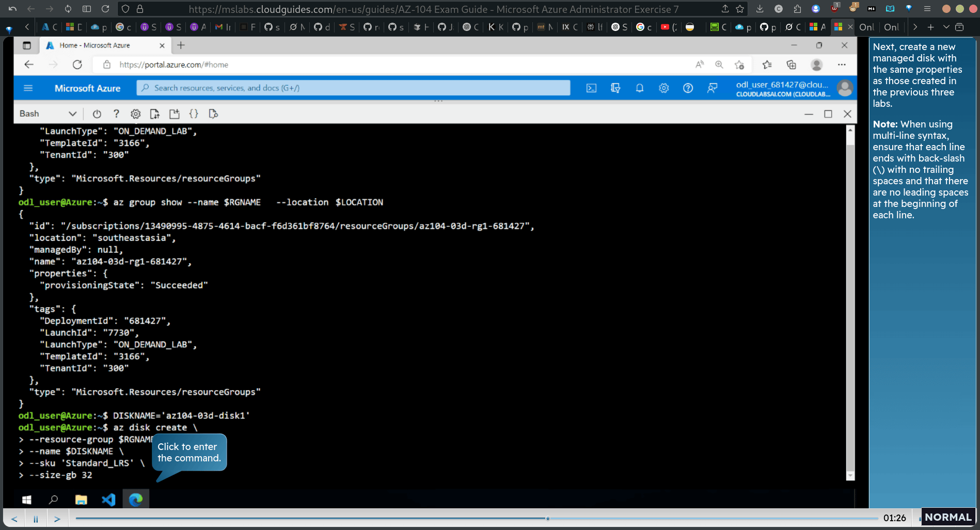Open Windows Start button in taskbar
This screenshot has width=980, height=530.
27,500
